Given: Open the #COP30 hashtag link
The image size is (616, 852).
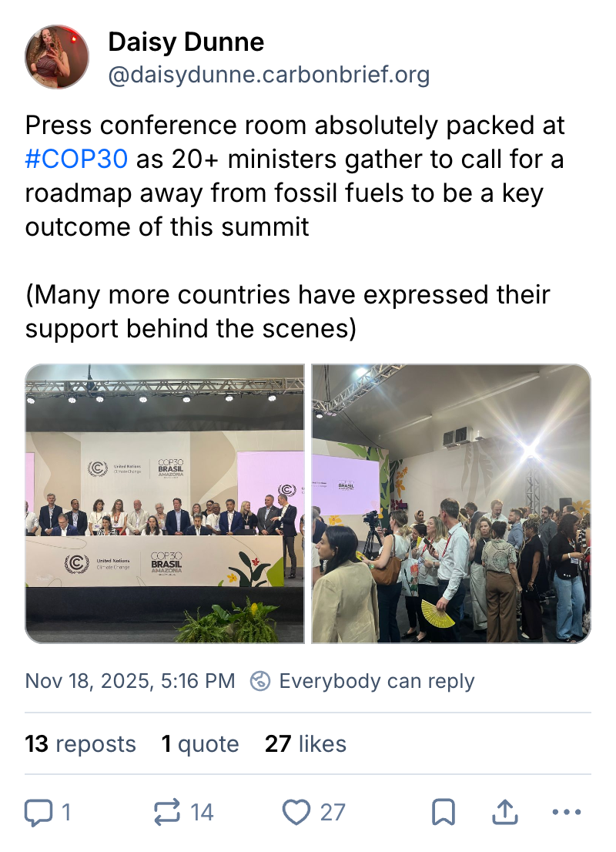Looking at the screenshot, I should click(x=76, y=159).
